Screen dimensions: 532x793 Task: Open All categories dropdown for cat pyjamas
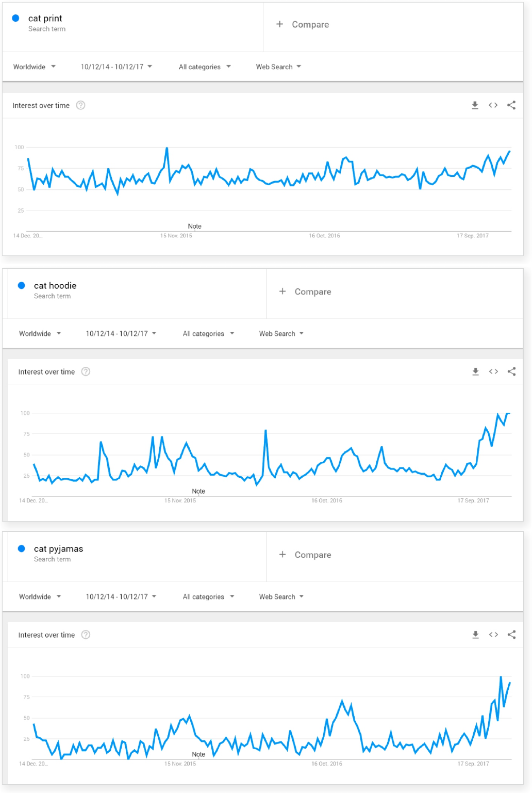[208, 596]
